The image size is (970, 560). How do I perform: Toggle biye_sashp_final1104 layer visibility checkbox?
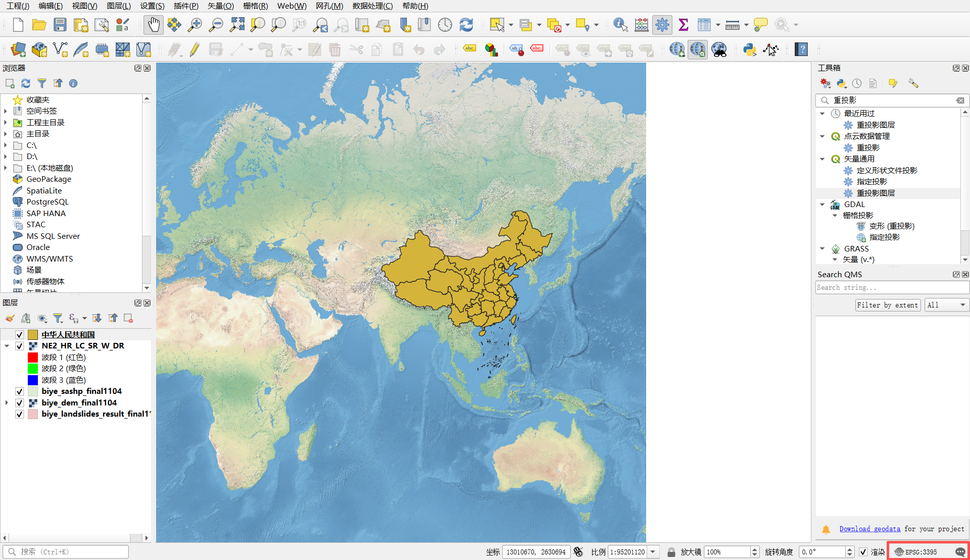coord(20,391)
